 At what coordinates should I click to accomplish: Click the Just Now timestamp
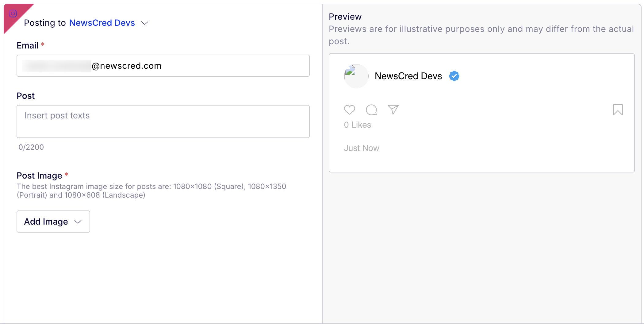coord(362,148)
